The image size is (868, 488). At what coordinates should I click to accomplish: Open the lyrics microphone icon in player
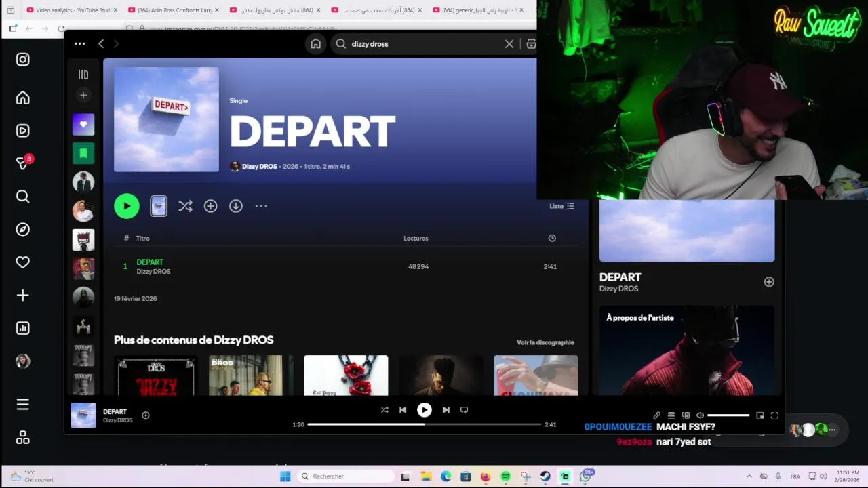click(656, 415)
